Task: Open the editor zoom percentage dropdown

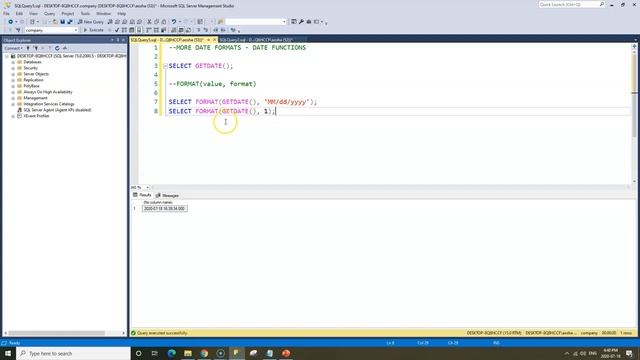Action: click(147, 187)
